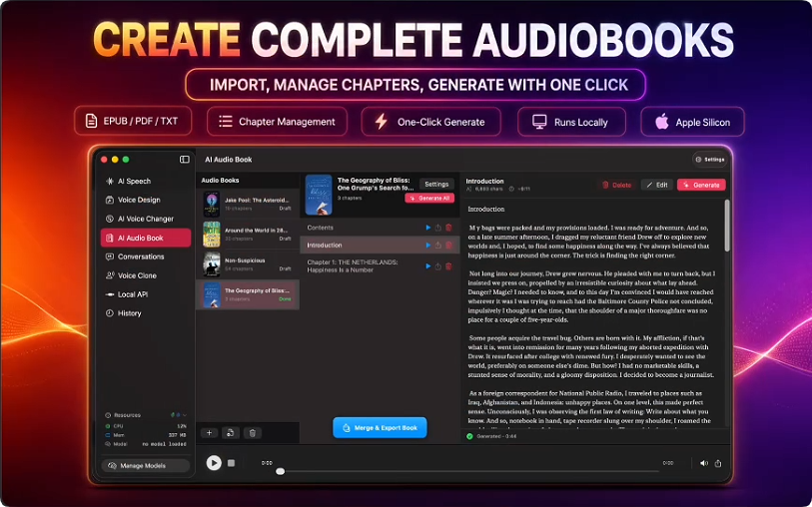The image size is (812, 507).
Task: Click the Introduction chapter text body
Action: point(592,318)
